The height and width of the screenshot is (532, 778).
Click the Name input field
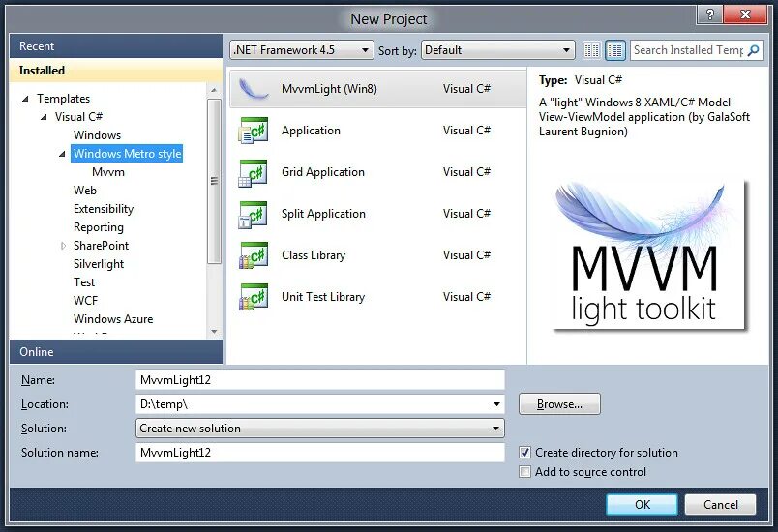click(x=320, y=380)
